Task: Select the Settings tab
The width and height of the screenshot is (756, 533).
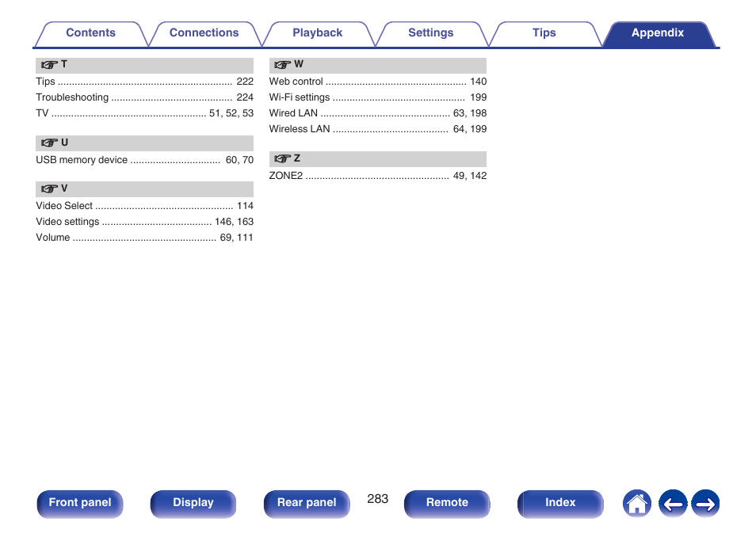Action: point(430,33)
